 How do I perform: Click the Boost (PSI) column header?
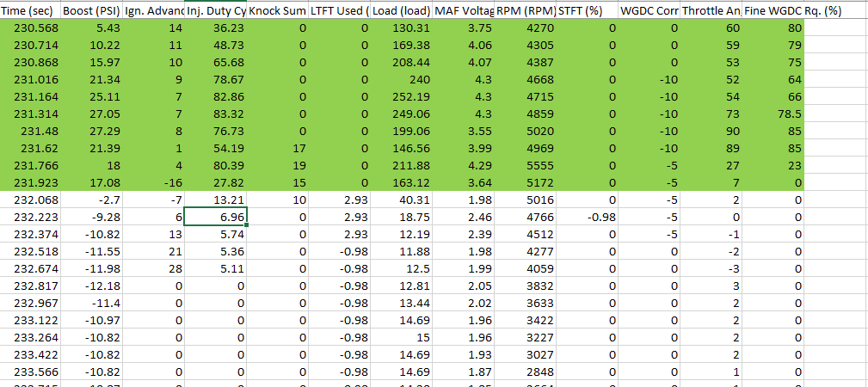point(93,11)
